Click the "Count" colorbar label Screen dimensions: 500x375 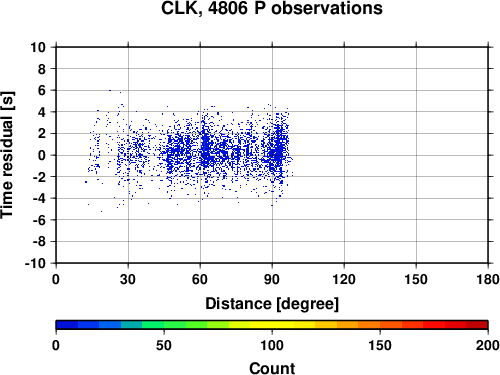coord(272,368)
